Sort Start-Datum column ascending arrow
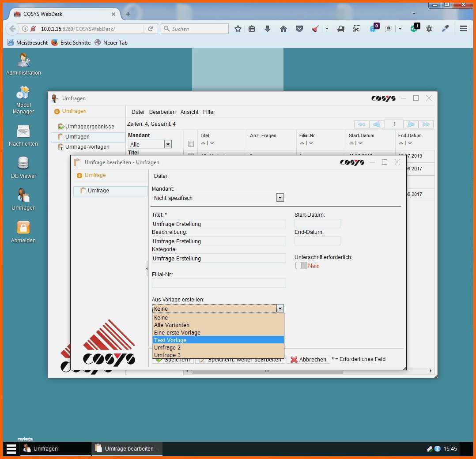The width and height of the screenshot is (476, 459). pyautogui.click(x=351, y=143)
